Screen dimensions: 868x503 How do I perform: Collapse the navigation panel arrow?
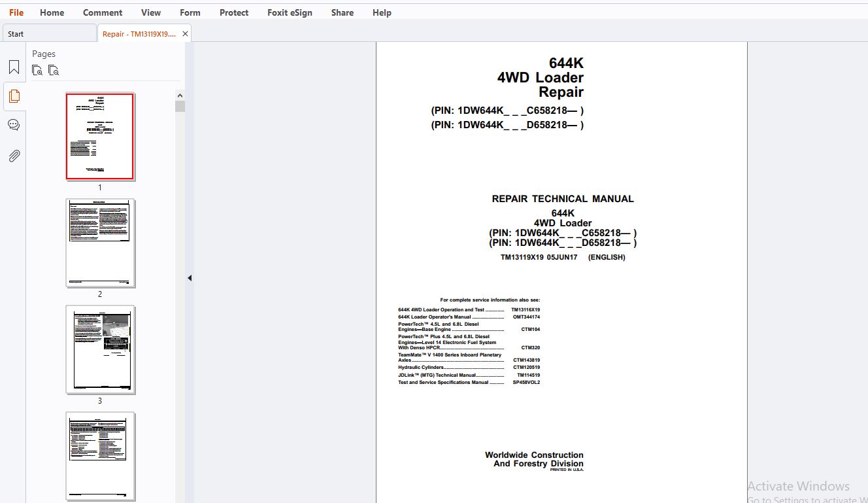pos(190,278)
